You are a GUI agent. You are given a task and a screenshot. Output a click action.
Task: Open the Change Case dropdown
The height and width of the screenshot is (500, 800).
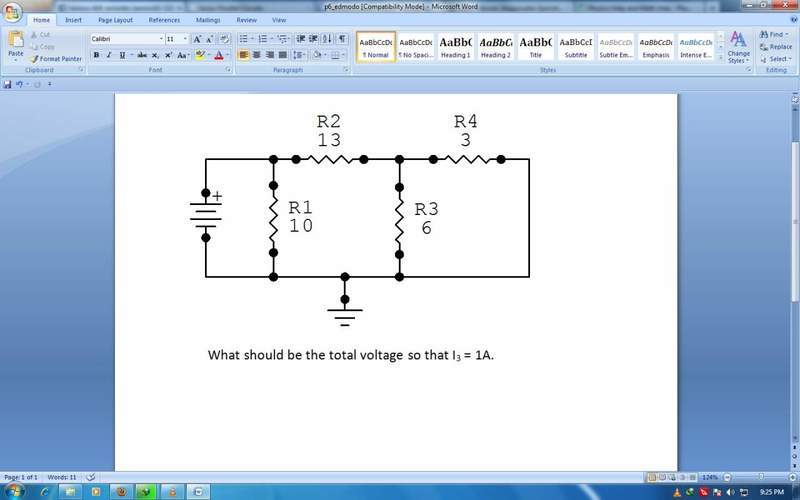tap(183, 55)
